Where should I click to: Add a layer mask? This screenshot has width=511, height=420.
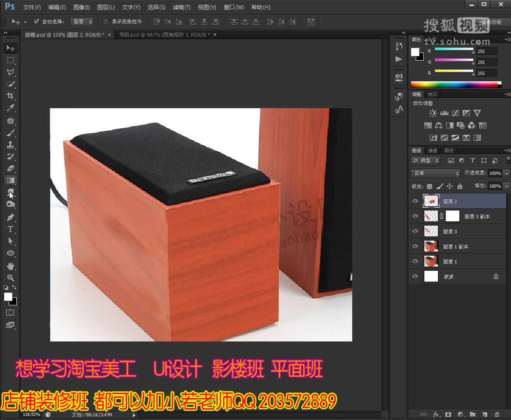(448, 415)
